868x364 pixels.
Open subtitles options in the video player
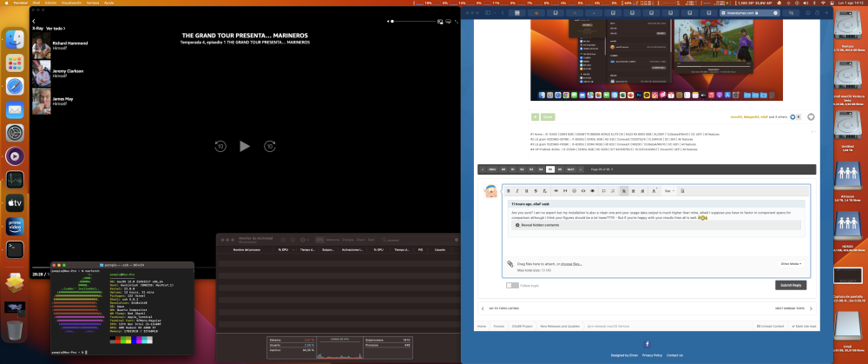click(448, 21)
